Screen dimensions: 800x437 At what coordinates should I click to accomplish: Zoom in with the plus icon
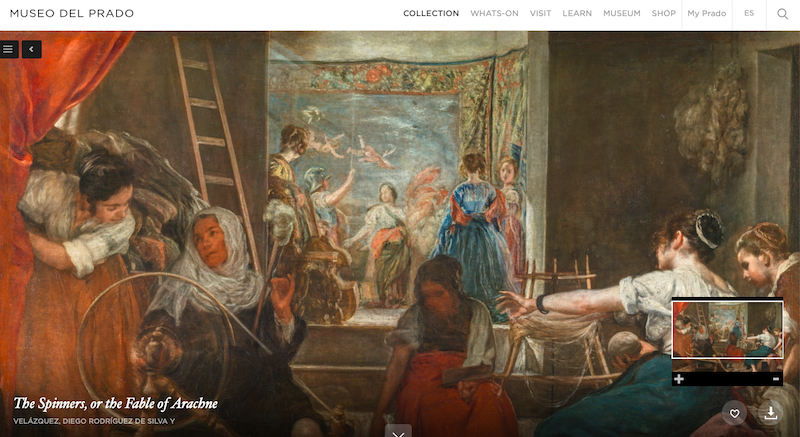679,379
